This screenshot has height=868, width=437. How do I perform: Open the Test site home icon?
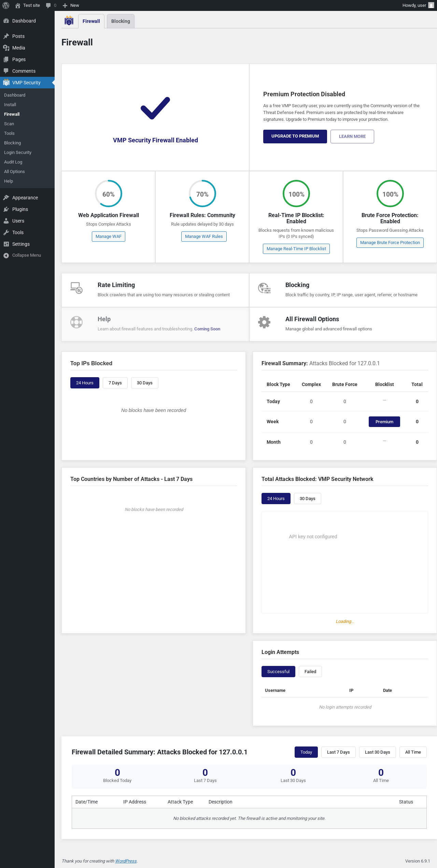coord(18,5)
